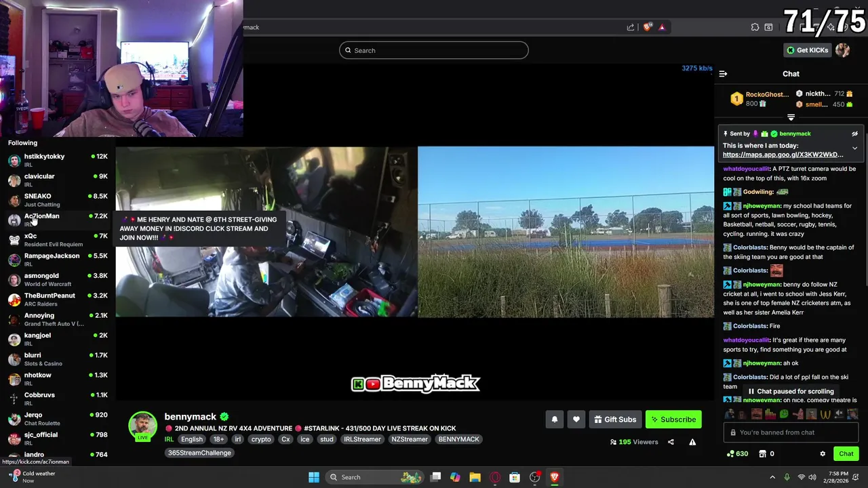Select the English tag

click(192, 439)
